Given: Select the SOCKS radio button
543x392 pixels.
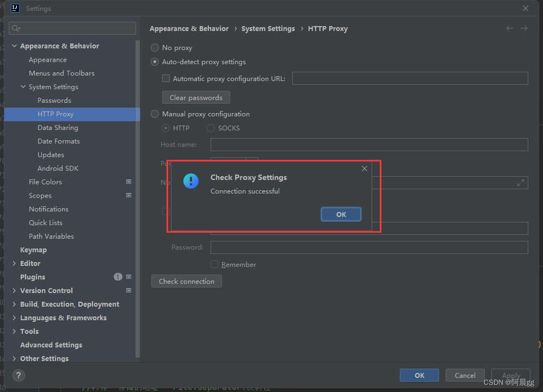Looking at the screenshot, I should [x=211, y=128].
